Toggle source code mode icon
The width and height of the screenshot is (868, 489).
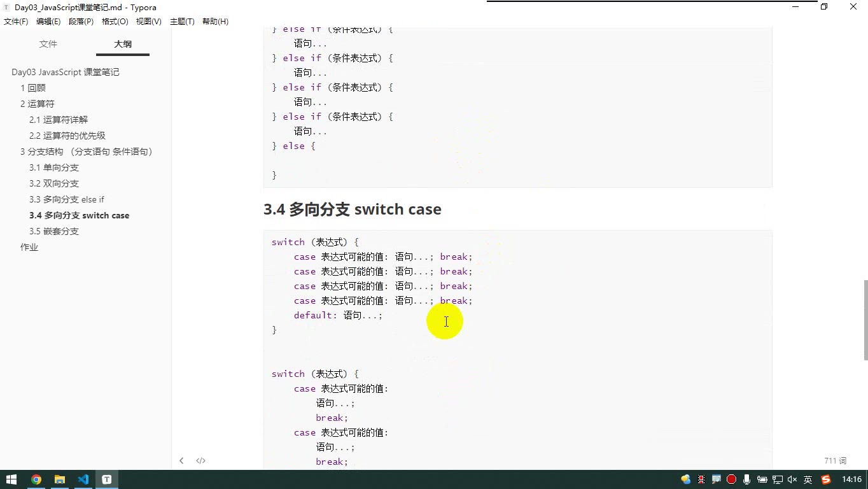200,460
